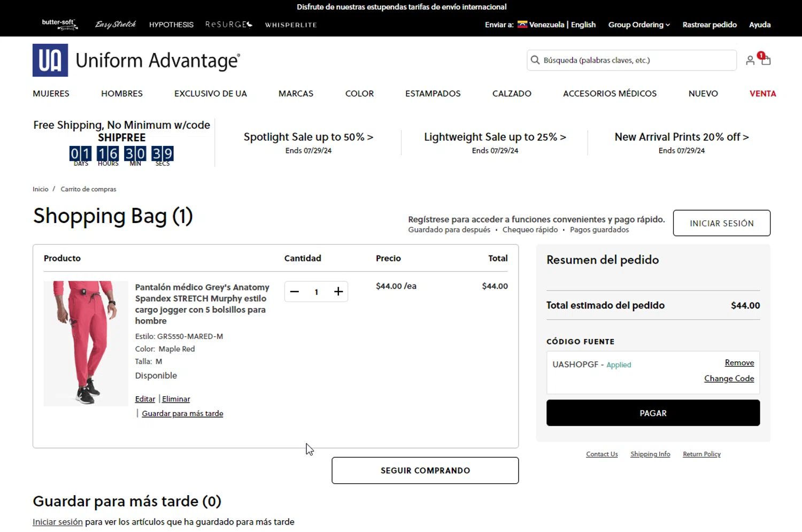This screenshot has width=802, height=532.
Task: Open the NUEVO menu
Action: click(703, 94)
